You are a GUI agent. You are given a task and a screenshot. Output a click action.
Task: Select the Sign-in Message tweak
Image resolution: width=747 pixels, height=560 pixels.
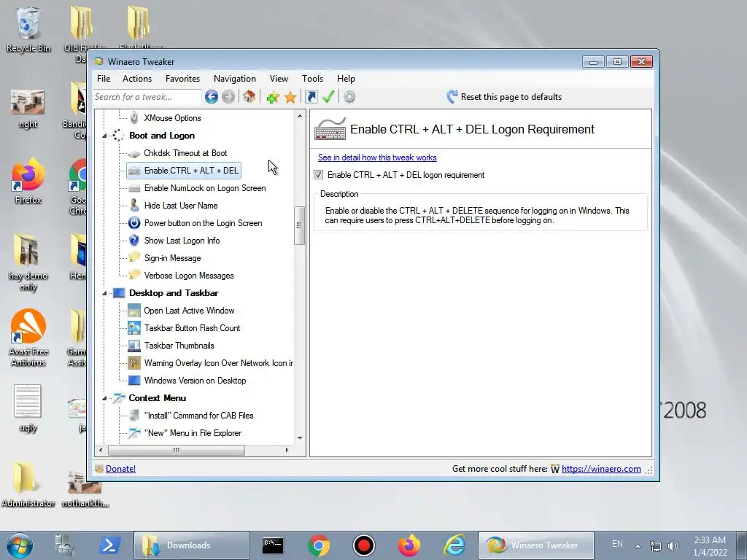pos(172,258)
